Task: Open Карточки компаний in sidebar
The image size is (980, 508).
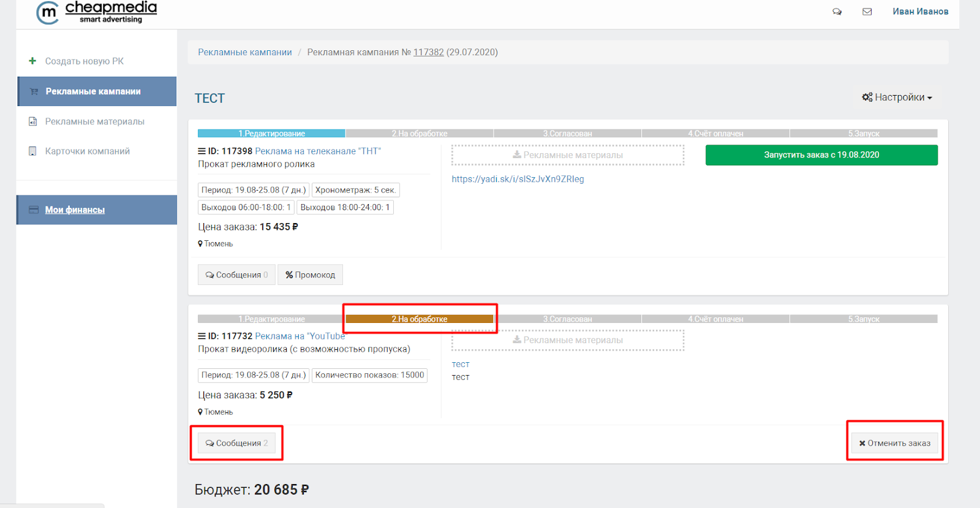Action: 88,151
